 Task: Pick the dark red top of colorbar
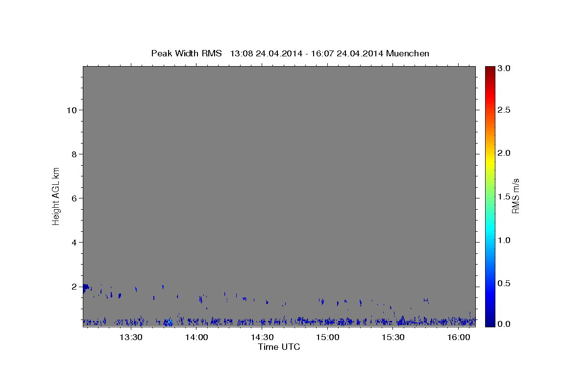point(490,70)
